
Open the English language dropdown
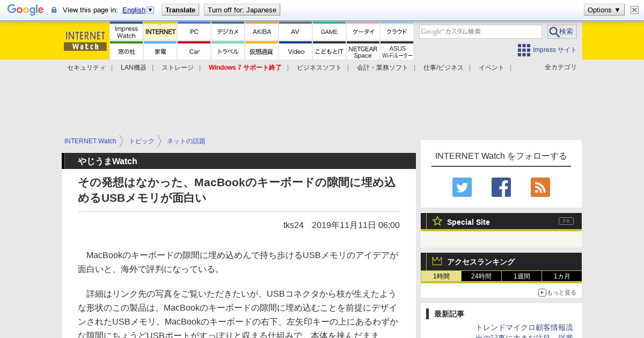pyautogui.click(x=138, y=10)
